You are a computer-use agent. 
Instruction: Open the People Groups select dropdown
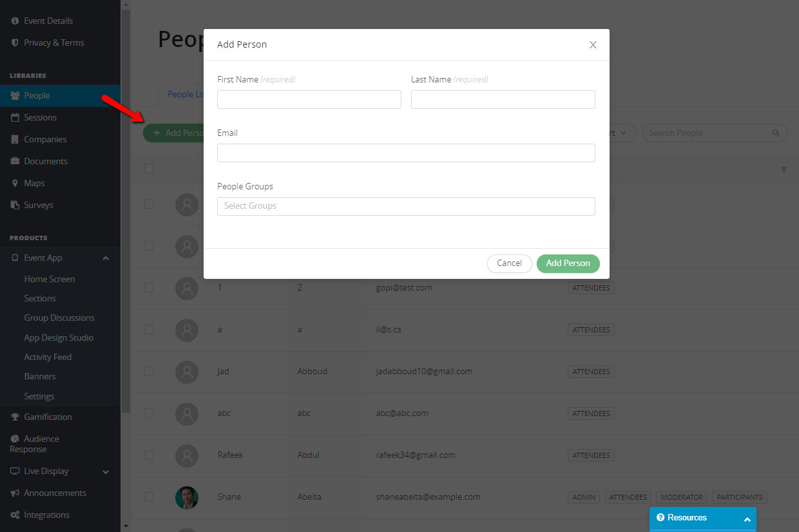tap(406, 206)
